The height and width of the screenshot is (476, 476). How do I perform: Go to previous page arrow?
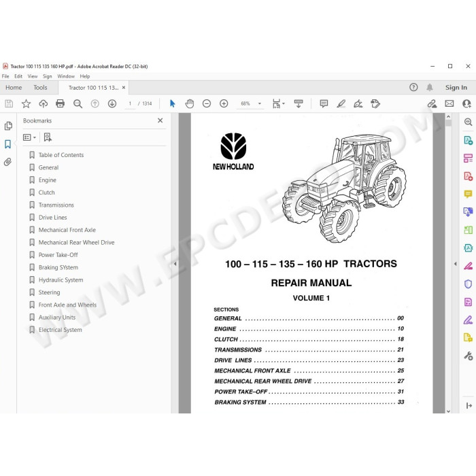pos(95,104)
